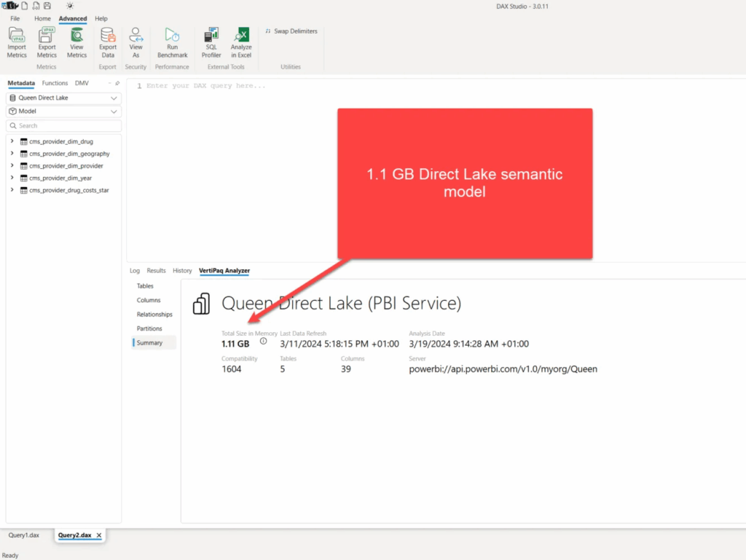Expand cms_provider_dim_drug table node
This screenshot has width=746, height=560.
12,141
